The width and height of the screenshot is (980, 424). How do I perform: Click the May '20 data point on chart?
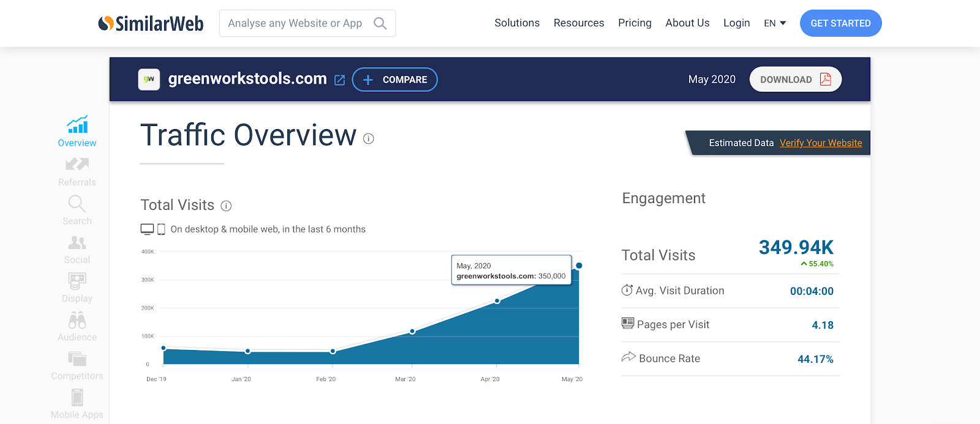(579, 266)
